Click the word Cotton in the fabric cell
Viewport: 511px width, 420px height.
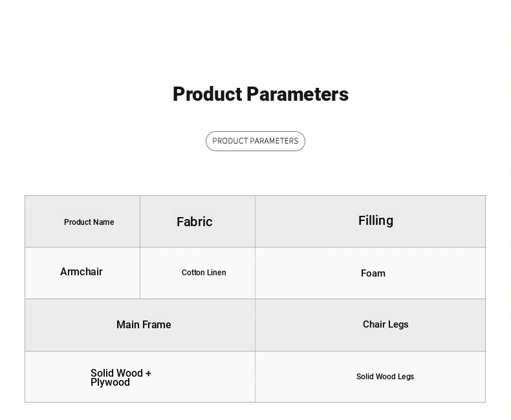193,273
